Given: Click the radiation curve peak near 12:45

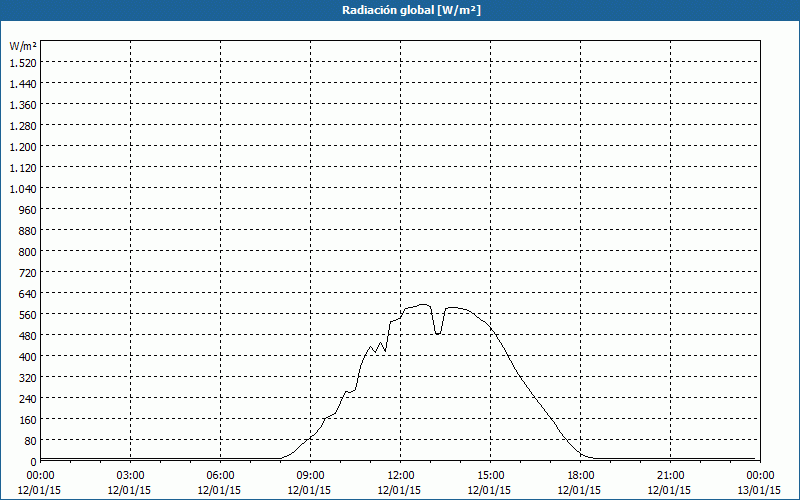Looking at the screenshot, I should point(423,305).
